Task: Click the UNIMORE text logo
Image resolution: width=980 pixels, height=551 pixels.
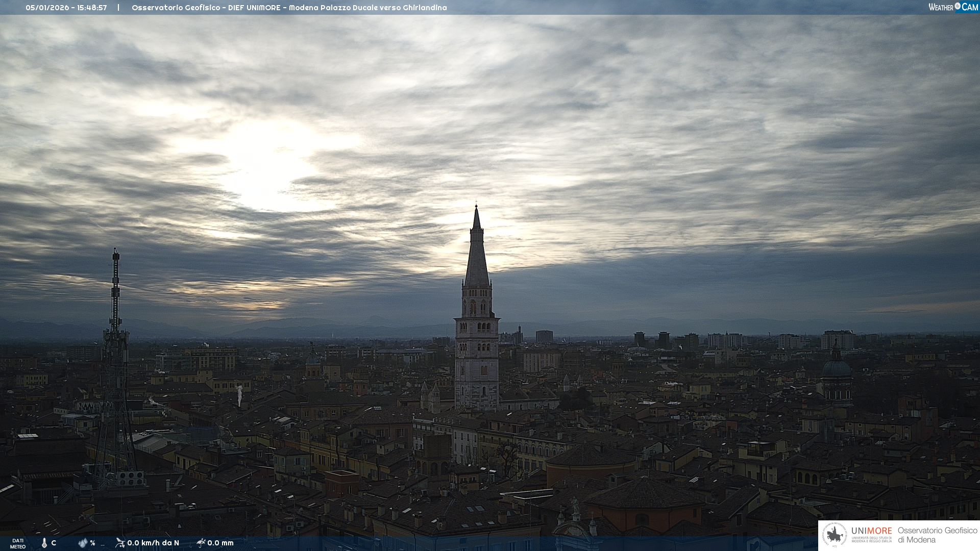Action: (x=872, y=531)
